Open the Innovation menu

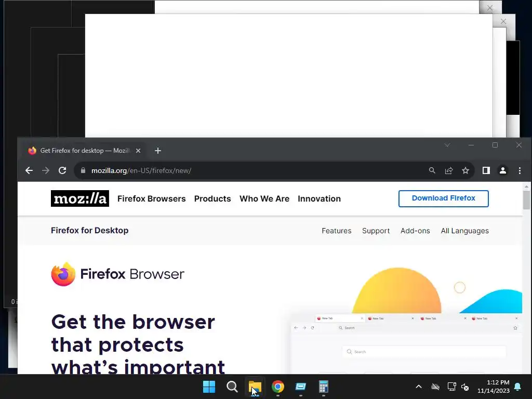point(320,198)
